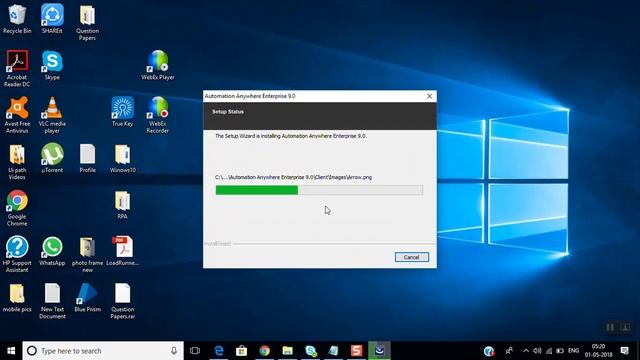640x360 pixels.
Task: Open the volume control in tray
Action: coord(537,351)
